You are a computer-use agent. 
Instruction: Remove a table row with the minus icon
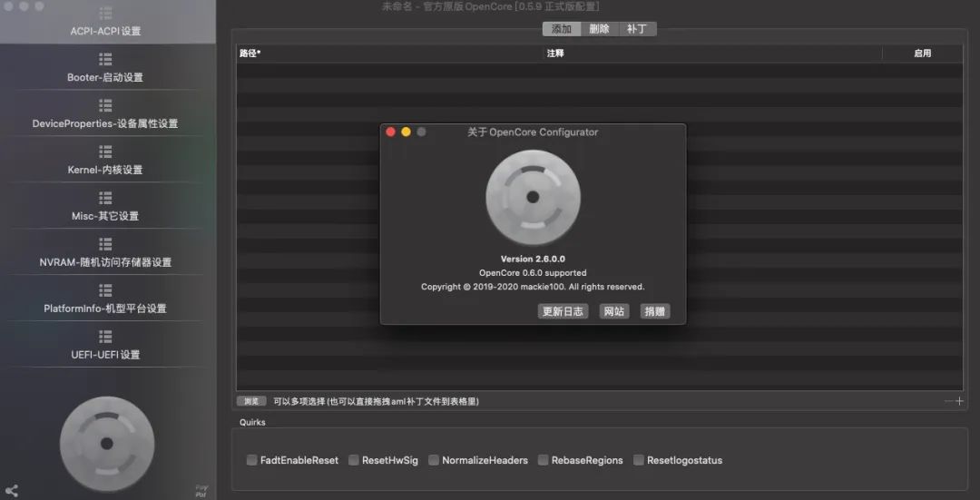coord(949,401)
